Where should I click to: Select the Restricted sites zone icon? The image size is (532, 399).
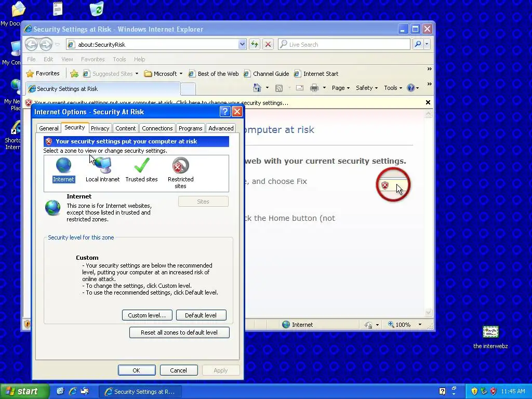[x=180, y=166]
